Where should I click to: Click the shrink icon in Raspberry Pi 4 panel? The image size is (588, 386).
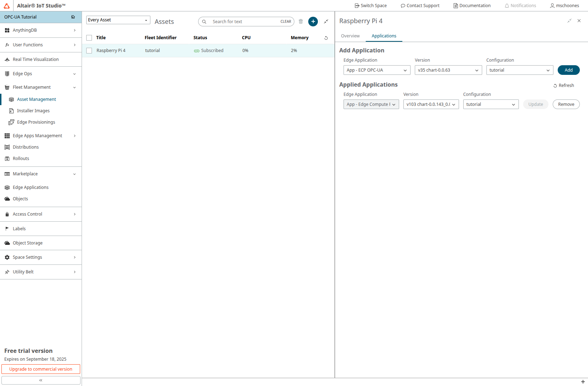coord(569,21)
